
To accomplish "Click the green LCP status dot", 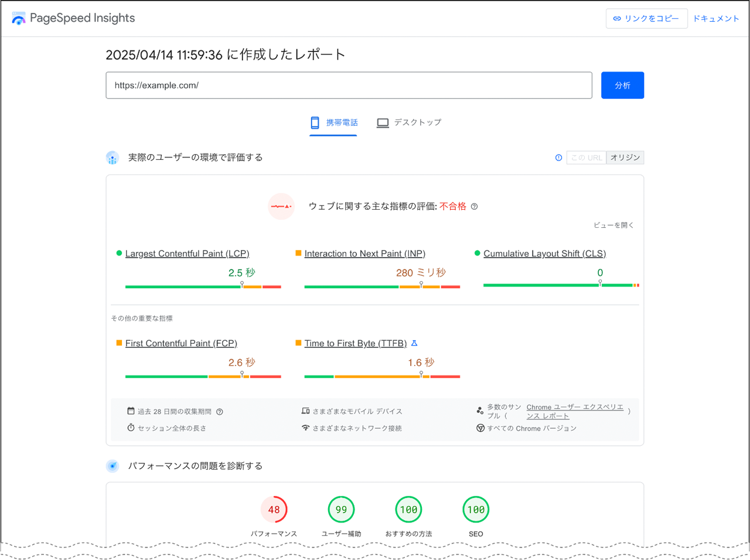I will click(119, 253).
